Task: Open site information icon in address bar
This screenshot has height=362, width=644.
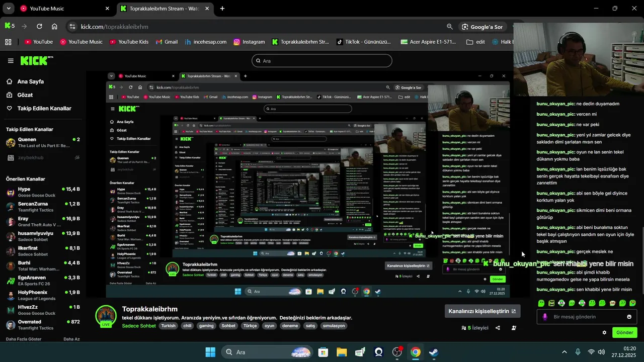Action: pos(72,27)
